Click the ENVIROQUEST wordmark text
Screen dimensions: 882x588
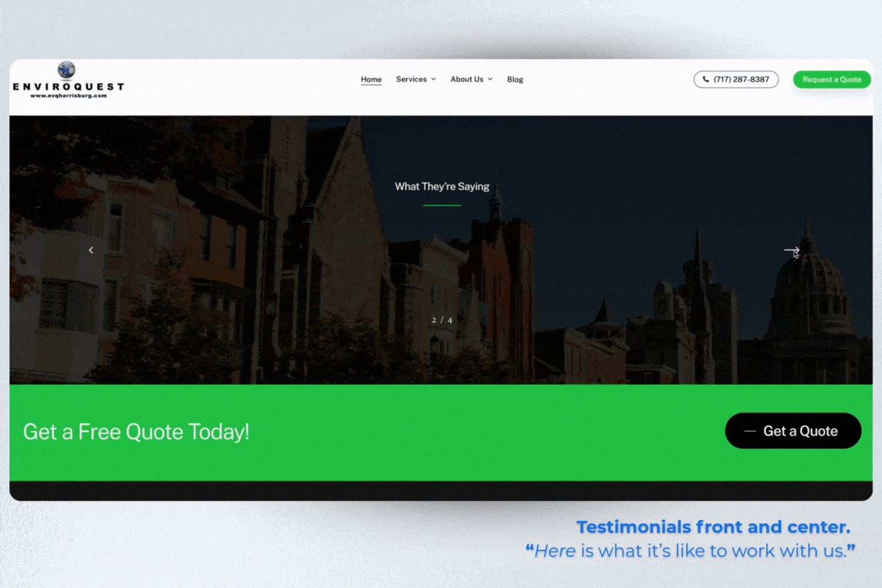point(69,86)
